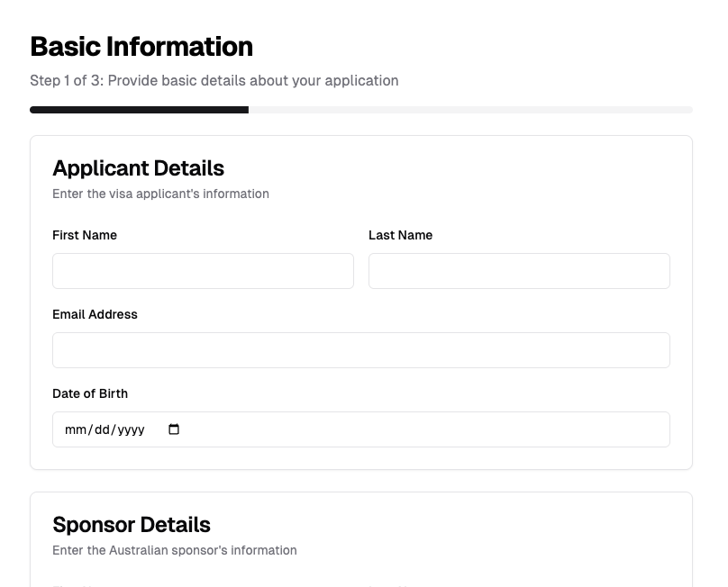The width and height of the screenshot is (728, 587).
Task: Click the Date of Birth label
Action: click(90, 393)
